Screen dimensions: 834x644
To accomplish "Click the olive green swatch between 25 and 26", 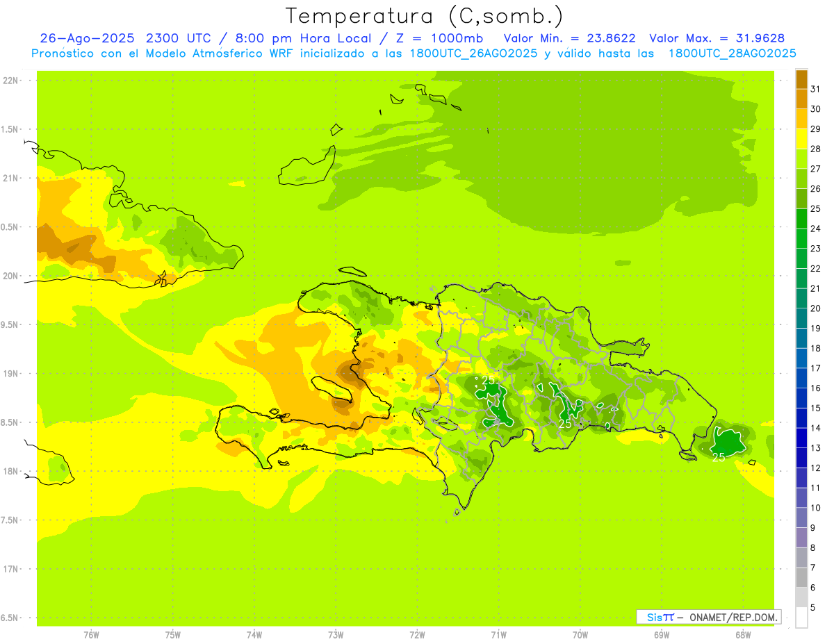I will (x=801, y=199).
